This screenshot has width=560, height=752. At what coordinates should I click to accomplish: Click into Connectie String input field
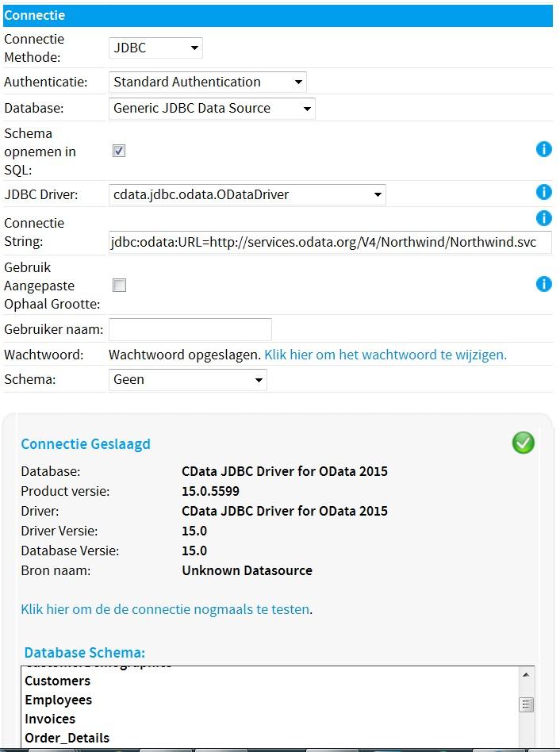[329, 243]
